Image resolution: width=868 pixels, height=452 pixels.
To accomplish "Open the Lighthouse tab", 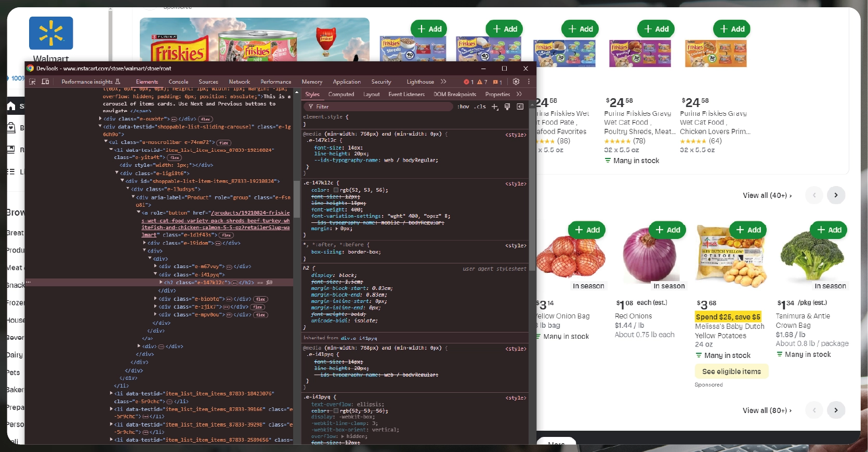I will tap(420, 82).
